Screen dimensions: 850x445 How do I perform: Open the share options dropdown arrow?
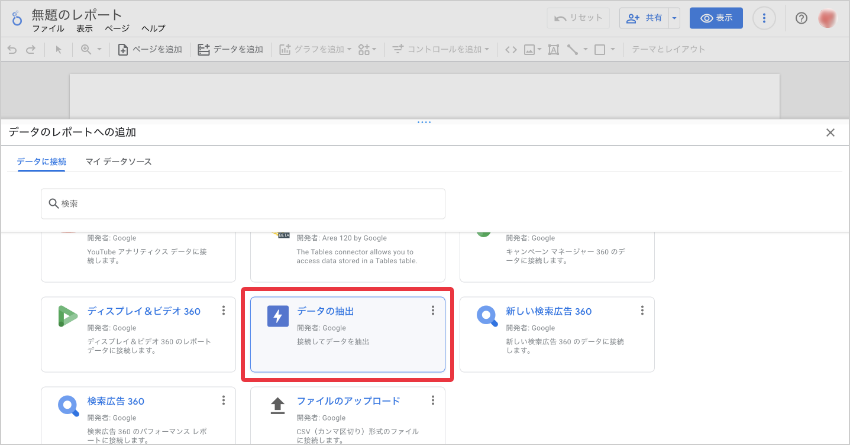tap(674, 18)
